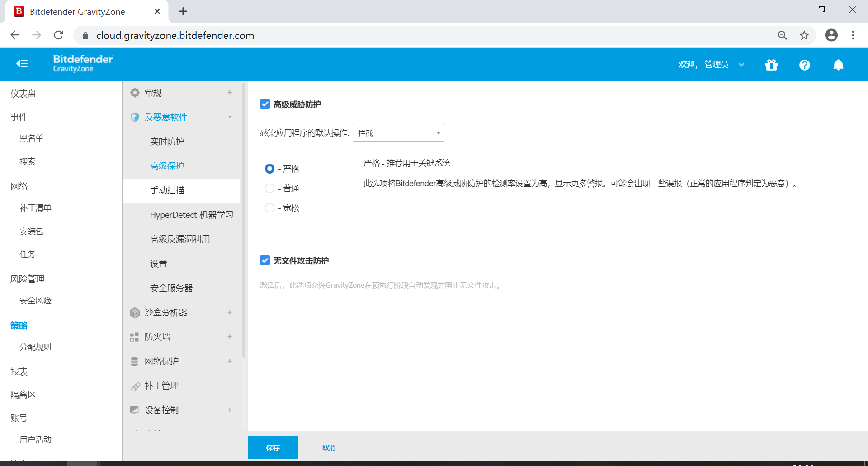Click the patch icon next to 补丁管理

(x=135, y=386)
